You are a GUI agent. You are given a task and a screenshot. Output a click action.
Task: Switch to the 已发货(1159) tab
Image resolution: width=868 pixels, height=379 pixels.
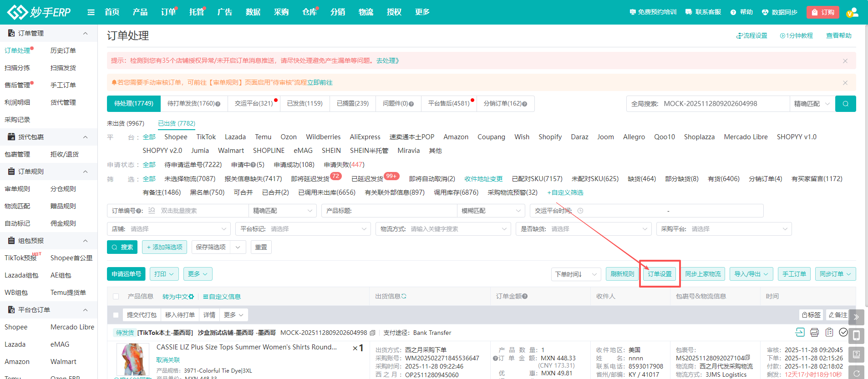tap(305, 104)
